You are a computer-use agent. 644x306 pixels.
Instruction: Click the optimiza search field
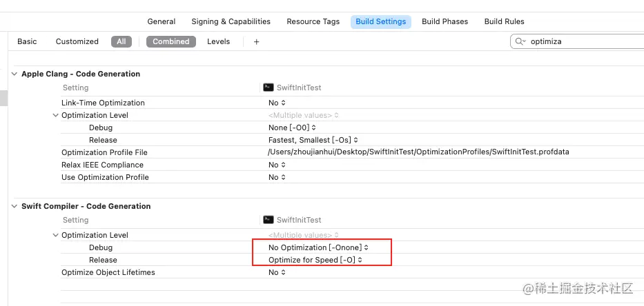click(x=580, y=41)
